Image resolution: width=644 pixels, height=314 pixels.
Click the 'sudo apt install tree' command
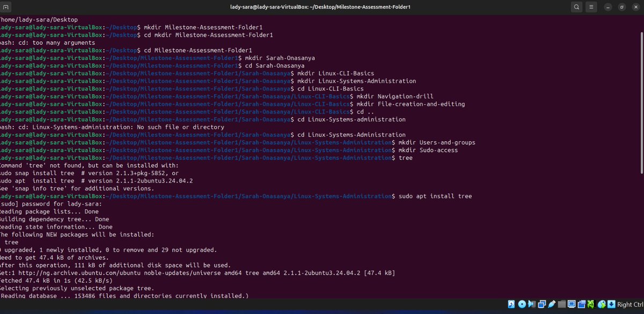pyautogui.click(x=435, y=196)
